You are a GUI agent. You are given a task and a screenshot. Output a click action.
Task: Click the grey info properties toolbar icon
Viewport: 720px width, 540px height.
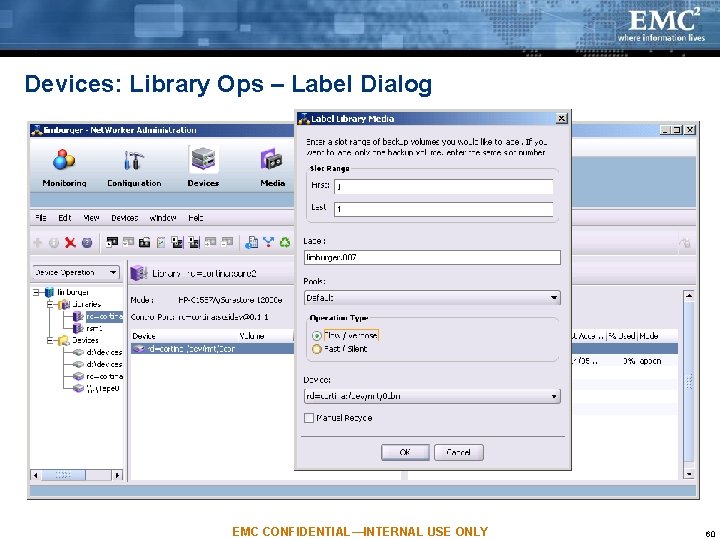pos(54,242)
